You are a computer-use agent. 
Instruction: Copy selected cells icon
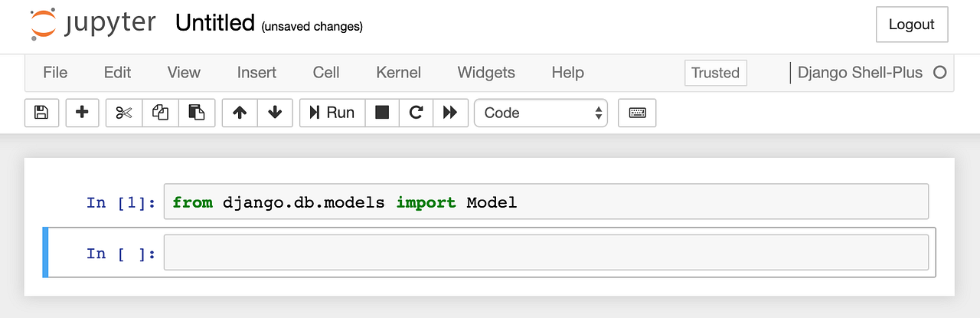coord(160,113)
